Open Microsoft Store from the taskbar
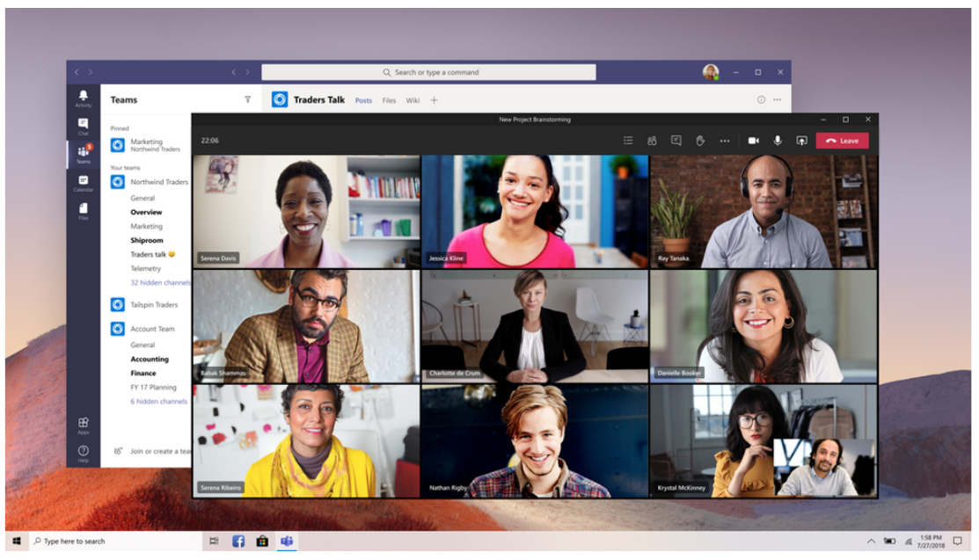Screen dimensions: 979x560 [x=262, y=541]
